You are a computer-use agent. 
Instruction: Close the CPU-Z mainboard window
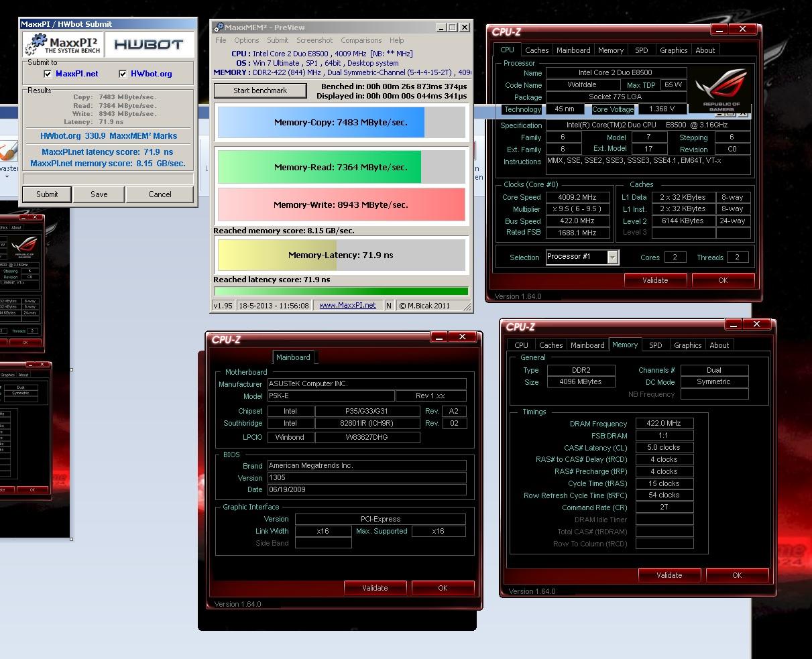(462, 337)
